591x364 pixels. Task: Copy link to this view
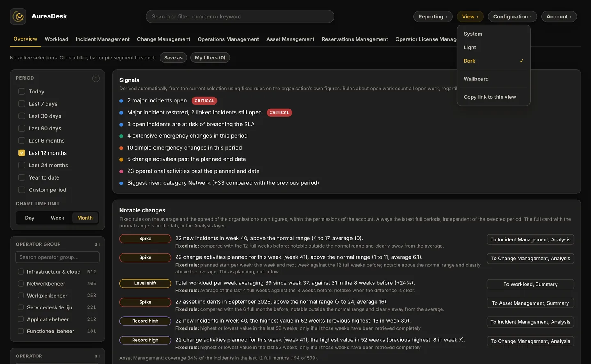[493, 97]
